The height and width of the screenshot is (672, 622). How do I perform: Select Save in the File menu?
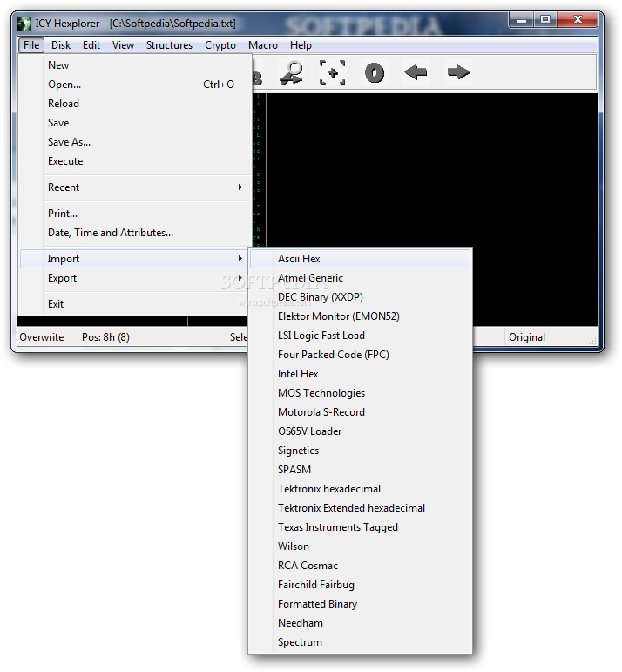[135, 123]
